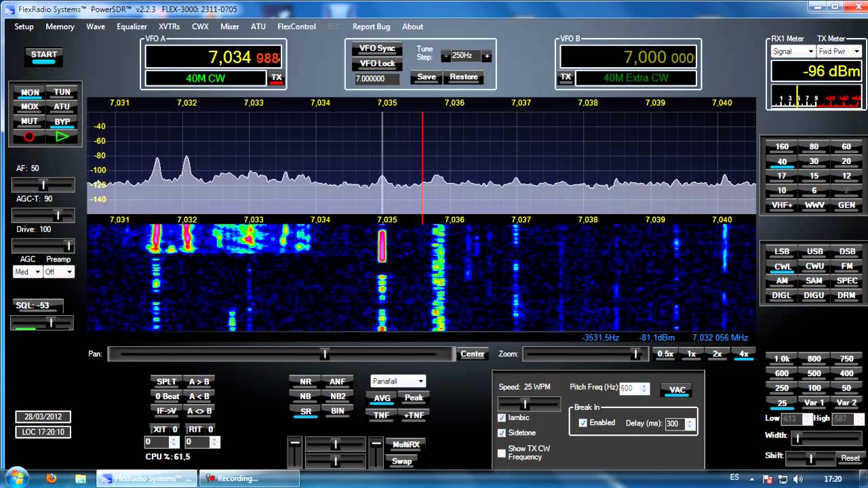The image size is (868, 488).
Task: Click the VFO Sync button
Action: point(377,49)
